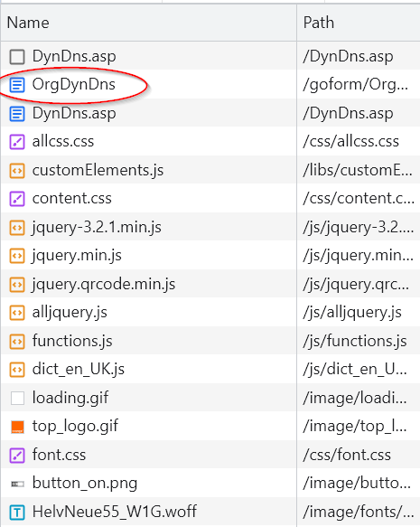420x527 pixels.
Task: Click the /image/top_l... path cell
Action: coord(359,427)
